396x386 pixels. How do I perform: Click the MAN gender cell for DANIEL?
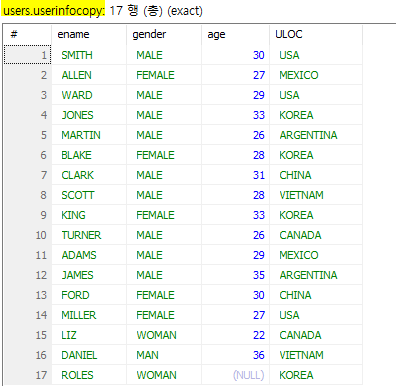click(164, 355)
